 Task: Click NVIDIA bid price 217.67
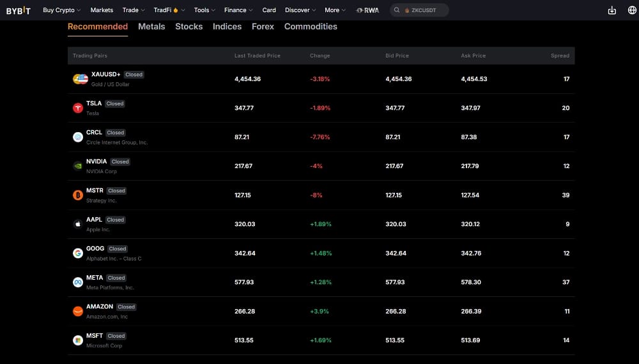click(394, 166)
